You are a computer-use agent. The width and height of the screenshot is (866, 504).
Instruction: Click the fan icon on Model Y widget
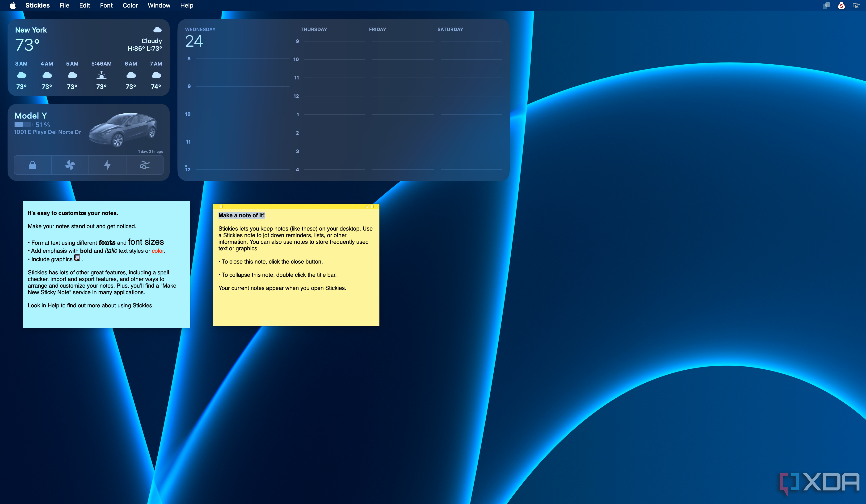coord(70,165)
